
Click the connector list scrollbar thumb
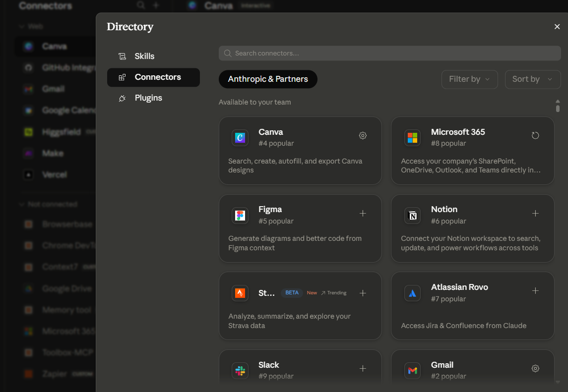(558, 108)
